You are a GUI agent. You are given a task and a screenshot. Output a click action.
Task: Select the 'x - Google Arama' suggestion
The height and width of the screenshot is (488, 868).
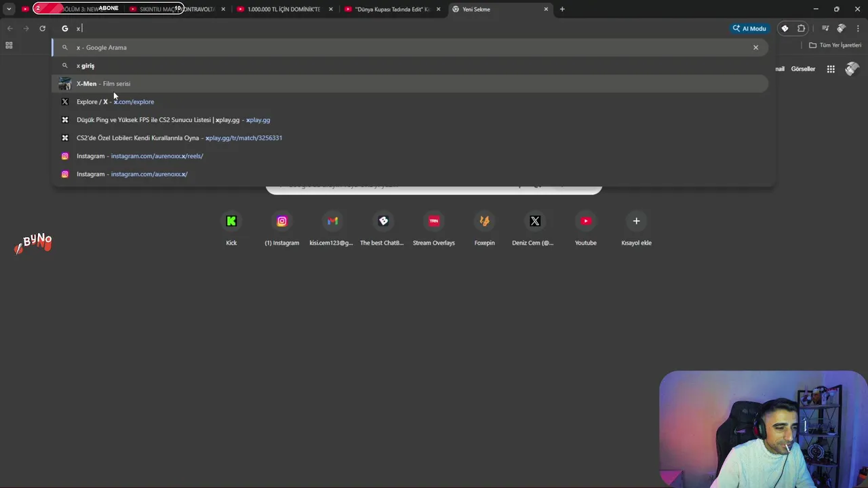click(410, 47)
